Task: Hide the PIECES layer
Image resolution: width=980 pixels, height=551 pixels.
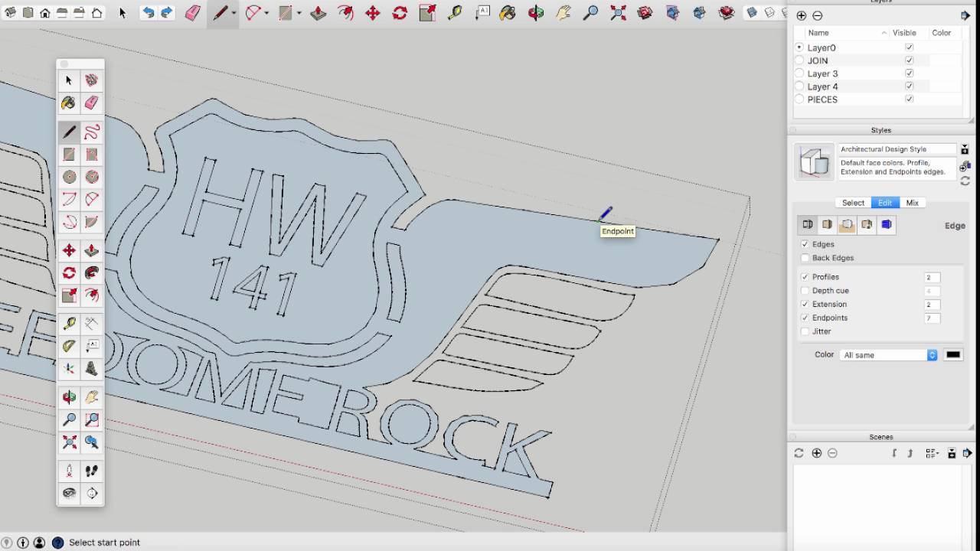Action: (909, 99)
